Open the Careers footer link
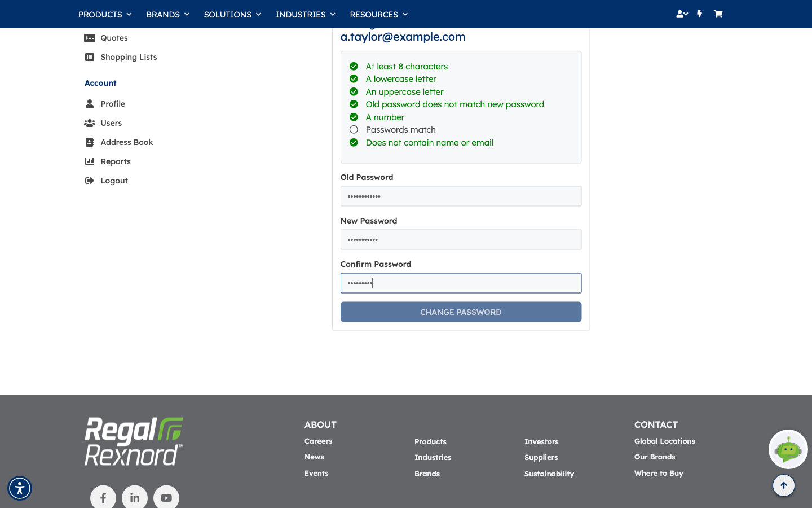The height and width of the screenshot is (508, 812). pyautogui.click(x=319, y=441)
